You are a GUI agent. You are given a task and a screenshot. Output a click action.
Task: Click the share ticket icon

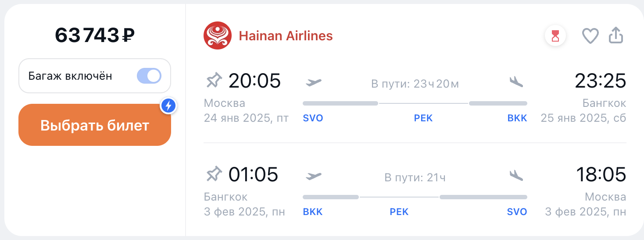[616, 36]
